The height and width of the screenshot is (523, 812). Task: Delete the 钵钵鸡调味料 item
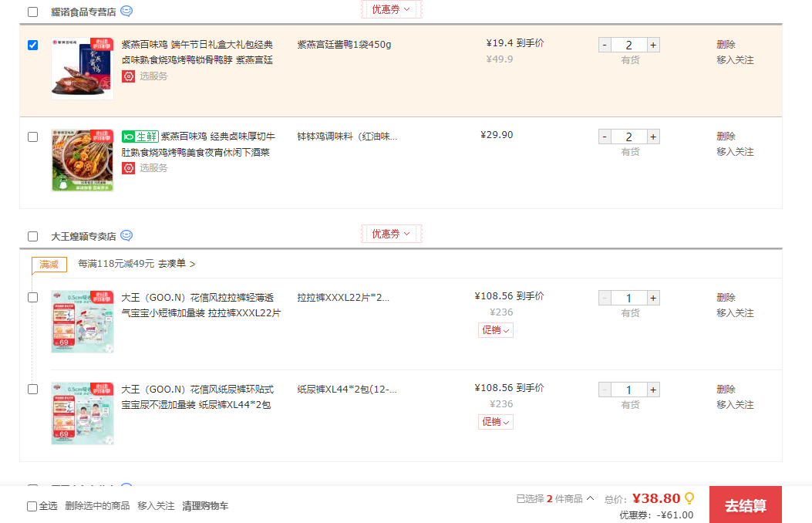pos(726,137)
